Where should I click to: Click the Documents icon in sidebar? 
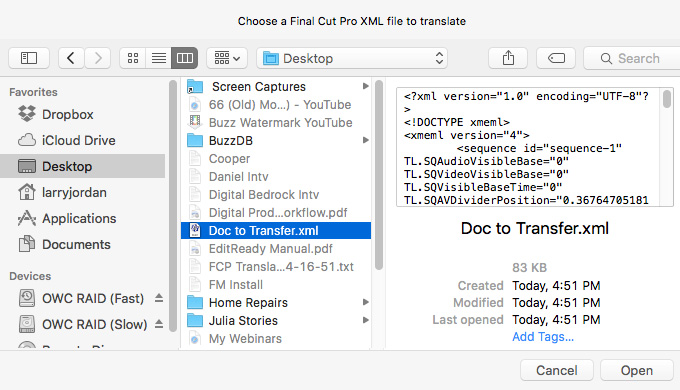point(27,244)
